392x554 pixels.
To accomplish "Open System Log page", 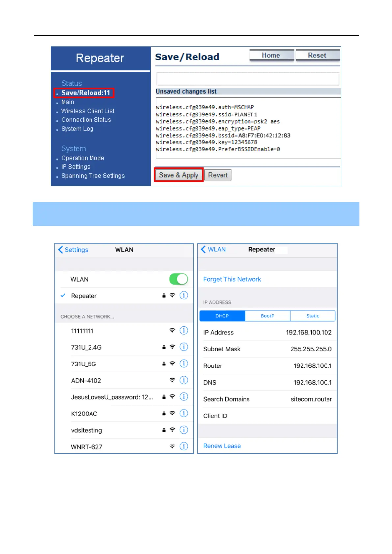I will pyautogui.click(x=77, y=129).
